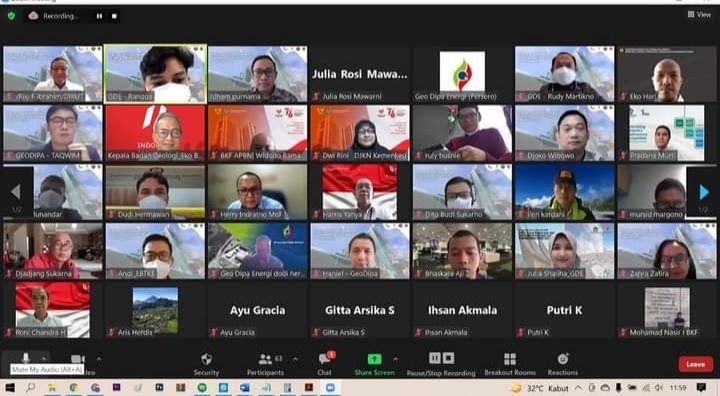Toggle the video camera button
The height and width of the screenshot is (396, 720).
pyautogui.click(x=77, y=359)
